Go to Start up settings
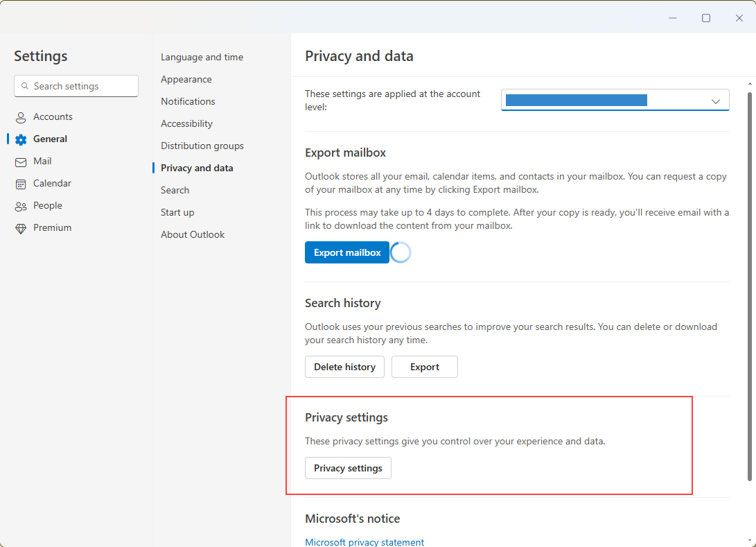Viewport: 756px width, 547px height. pos(177,212)
